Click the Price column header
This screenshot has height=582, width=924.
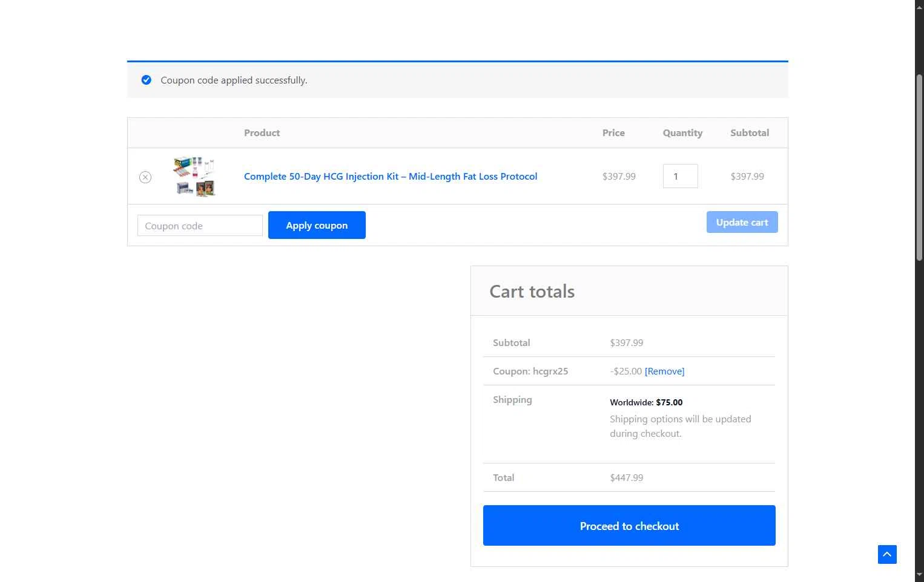613,132
